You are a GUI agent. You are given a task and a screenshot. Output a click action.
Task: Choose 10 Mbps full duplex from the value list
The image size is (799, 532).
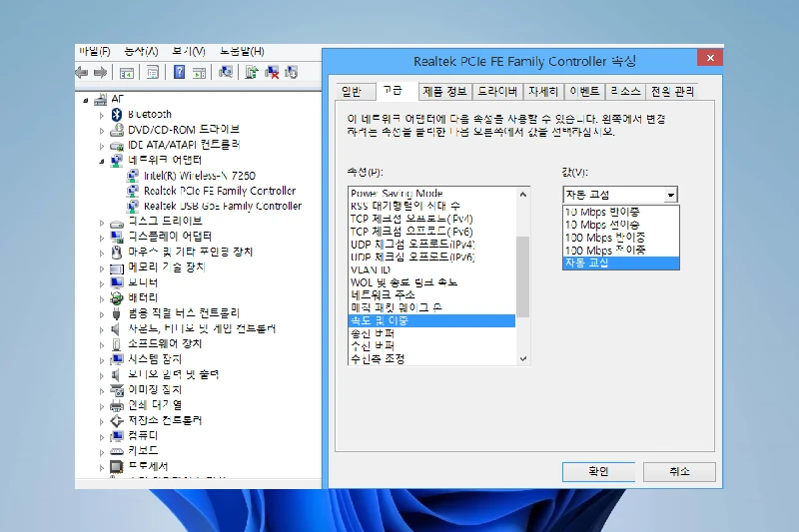point(620,225)
